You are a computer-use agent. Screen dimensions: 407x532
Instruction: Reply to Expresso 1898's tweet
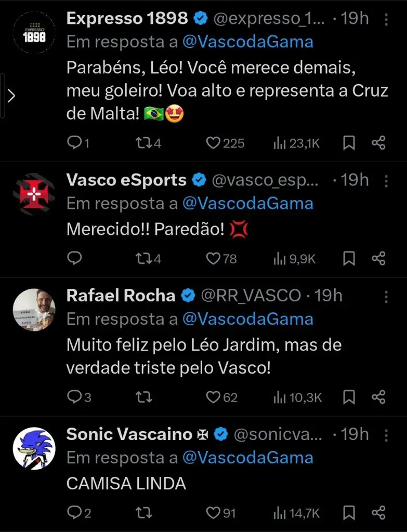[x=75, y=143]
